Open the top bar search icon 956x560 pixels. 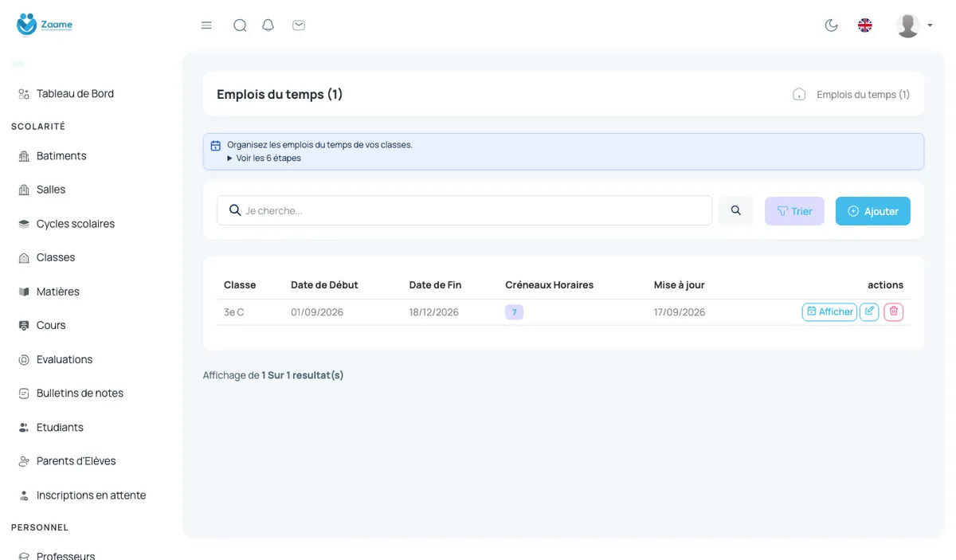pyautogui.click(x=240, y=25)
